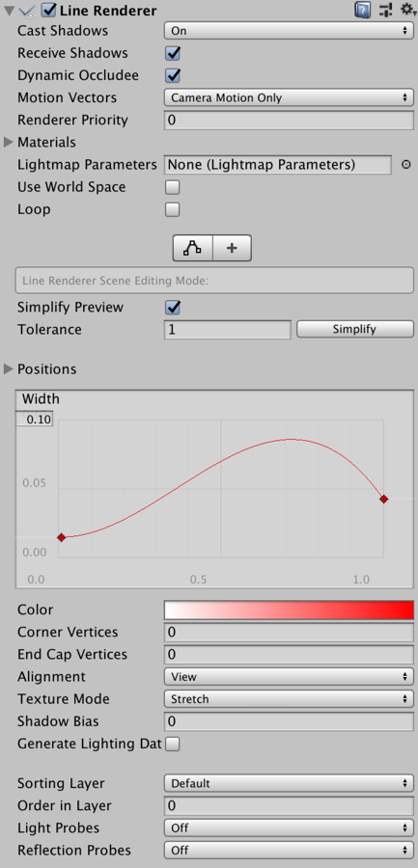Enable the Use World Space checkbox

[x=173, y=187]
